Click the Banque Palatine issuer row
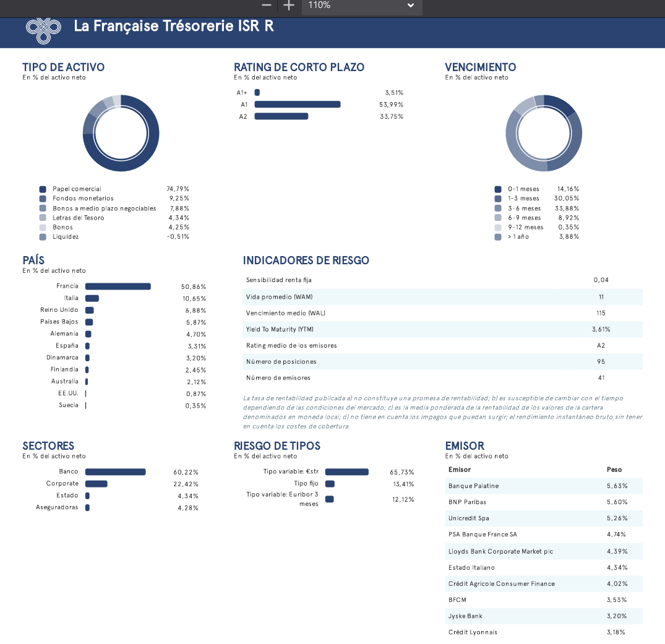Screen dimensions: 665x644 click(544, 486)
